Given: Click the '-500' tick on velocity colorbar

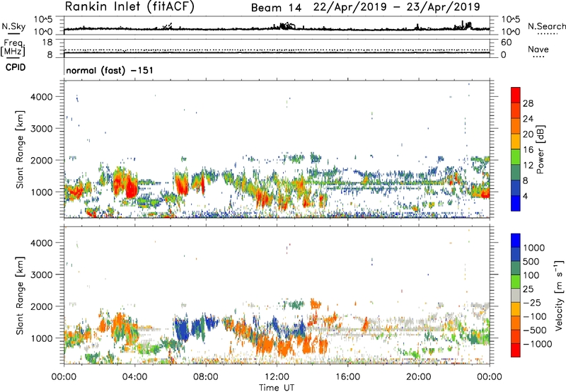Looking at the screenshot, I should tap(534, 330).
